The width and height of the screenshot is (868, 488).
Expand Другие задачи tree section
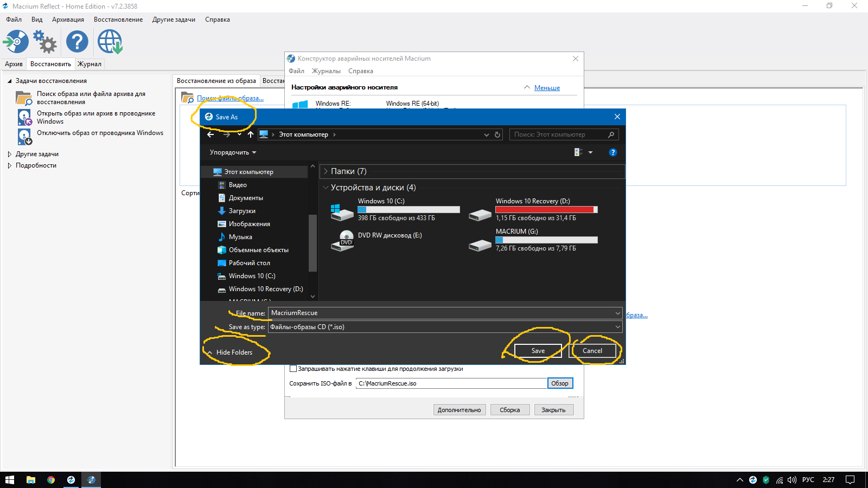(9, 154)
